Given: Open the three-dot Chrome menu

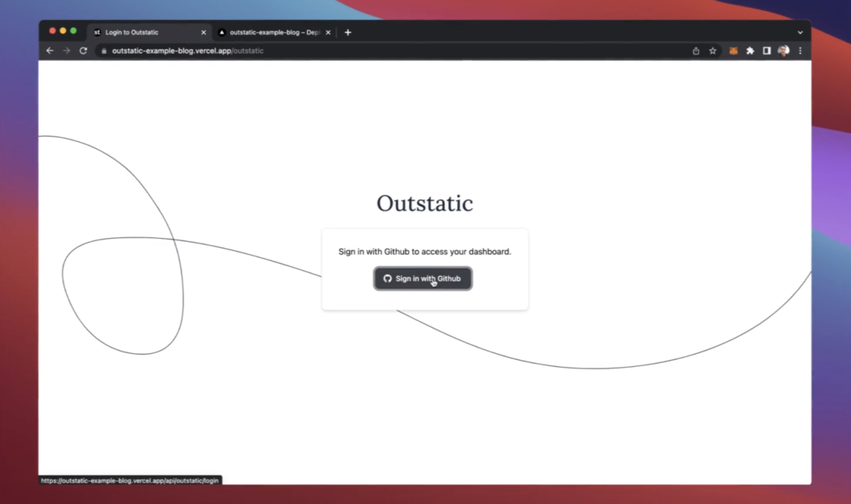Looking at the screenshot, I should 800,50.
